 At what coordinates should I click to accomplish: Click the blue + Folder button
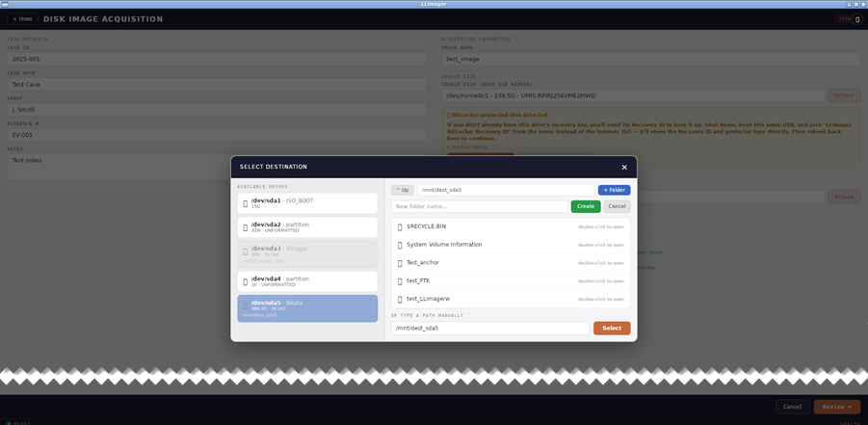[x=614, y=190]
